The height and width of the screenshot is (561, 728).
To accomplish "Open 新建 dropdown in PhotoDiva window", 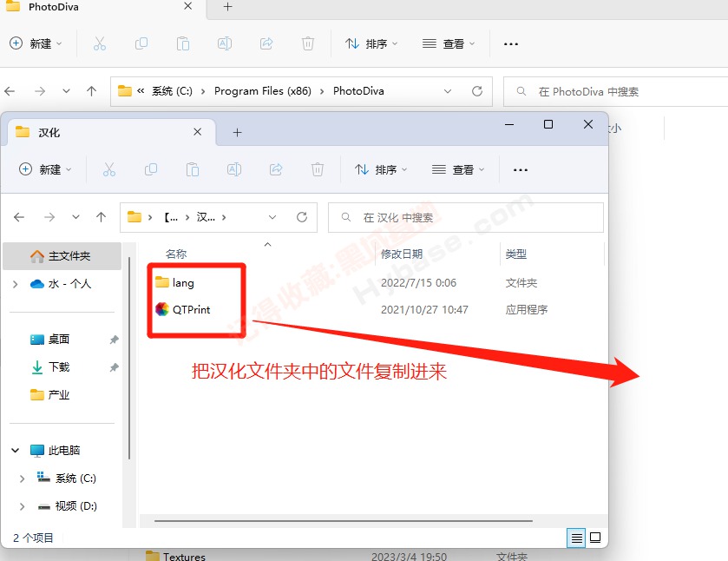I will pyautogui.click(x=36, y=43).
